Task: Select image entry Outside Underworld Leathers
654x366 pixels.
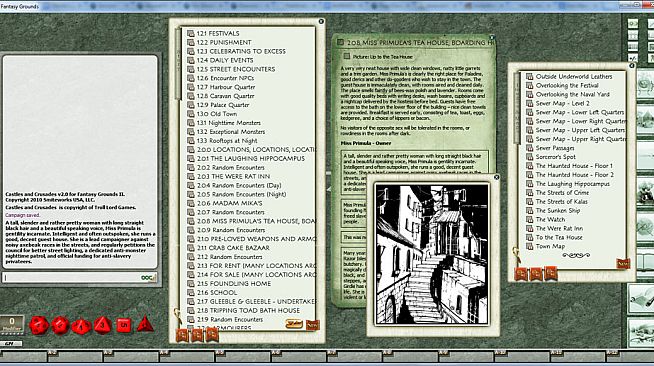Action: pos(574,77)
